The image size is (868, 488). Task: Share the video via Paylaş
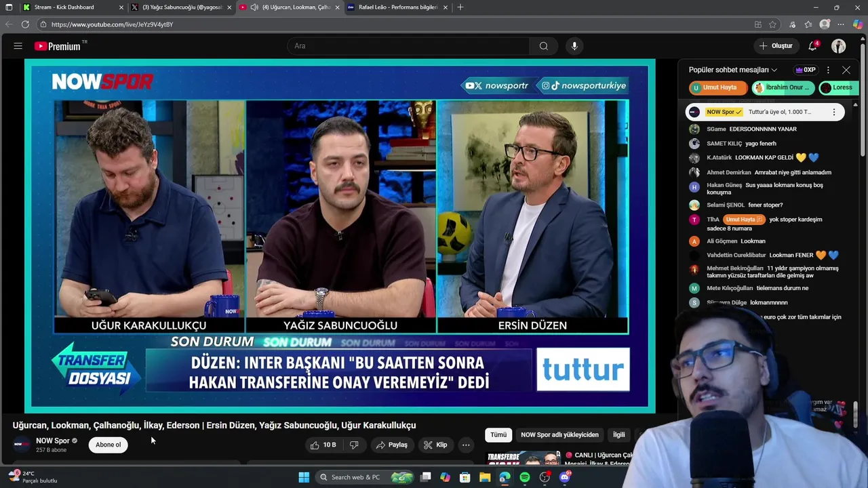392,445
